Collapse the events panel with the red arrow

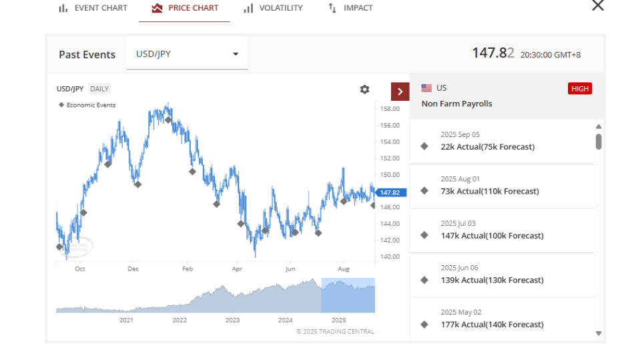coord(400,92)
